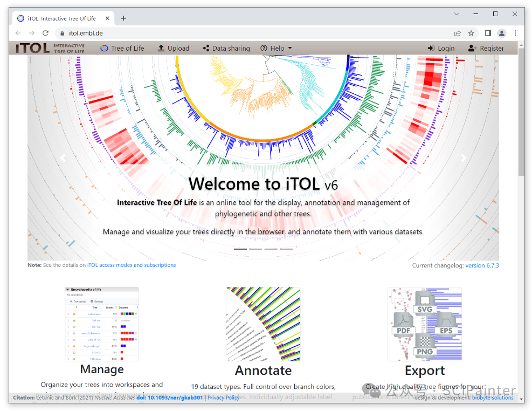Image resolution: width=532 pixels, height=411 pixels.
Task: Open iTOL access modes and subscriptions link
Action: (x=132, y=265)
